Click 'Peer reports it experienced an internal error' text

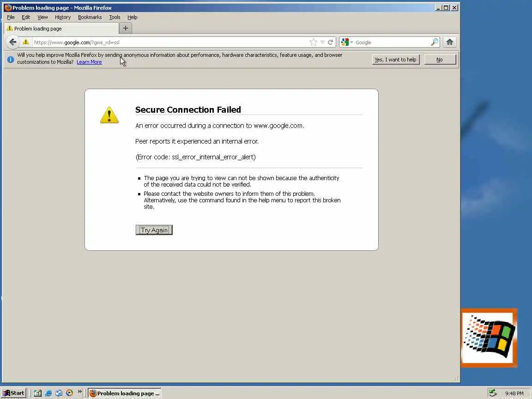coord(197,141)
